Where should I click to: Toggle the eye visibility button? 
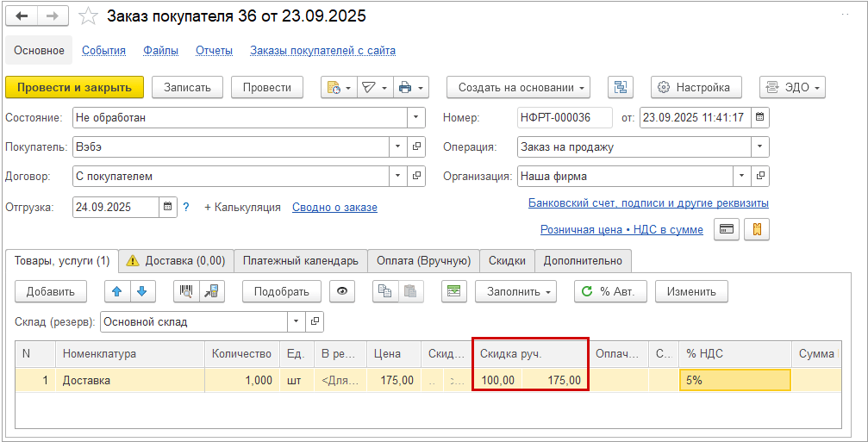tap(342, 291)
